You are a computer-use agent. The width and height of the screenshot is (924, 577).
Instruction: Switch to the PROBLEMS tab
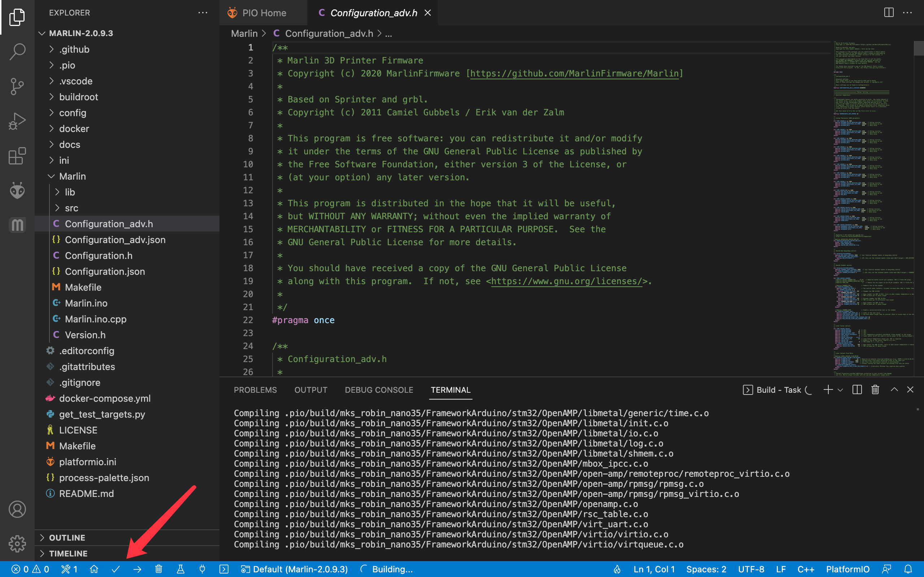point(255,389)
